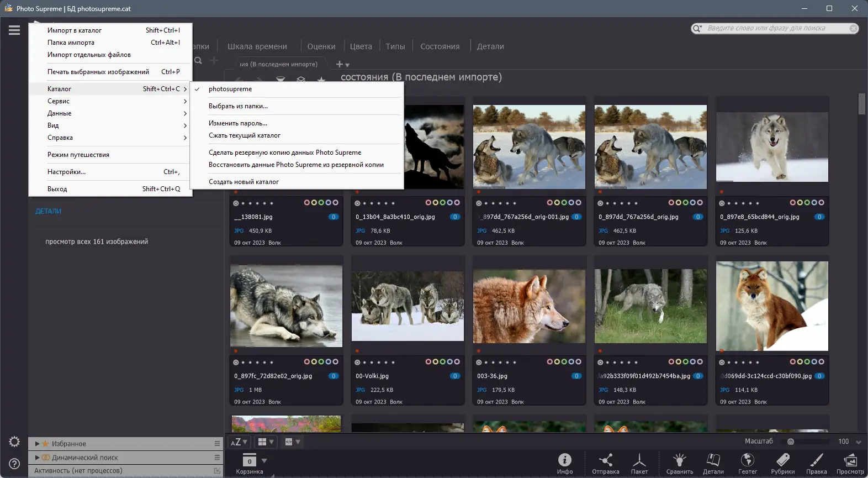Click 'просмотр всех 161 изображений' link
The height and width of the screenshot is (478, 868).
tap(97, 241)
